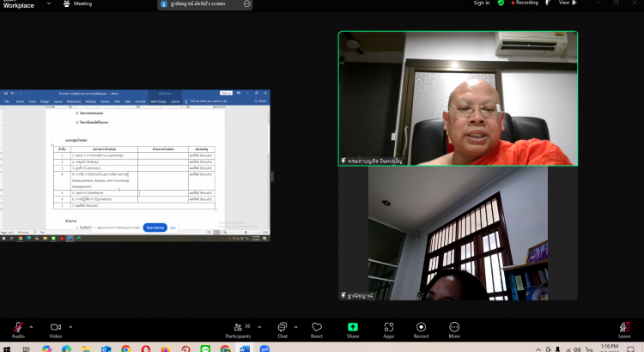The height and width of the screenshot is (352, 644).
Task: Open Opera browser from the taskbar
Action: (146, 349)
